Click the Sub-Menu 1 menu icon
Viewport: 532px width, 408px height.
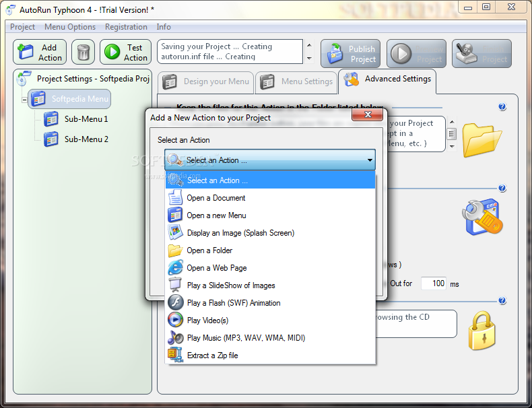pyautogui.click(x=51, y=119)
